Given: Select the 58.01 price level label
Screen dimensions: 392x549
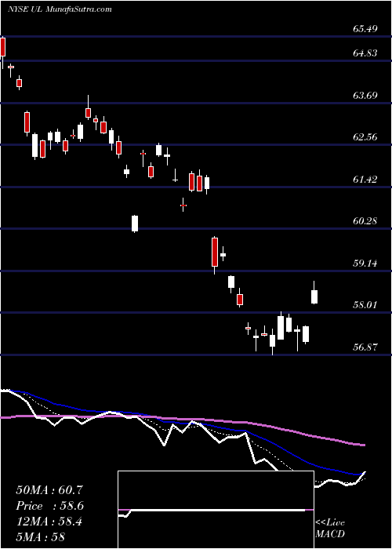Looking at the screenshot, I should 365,304.
